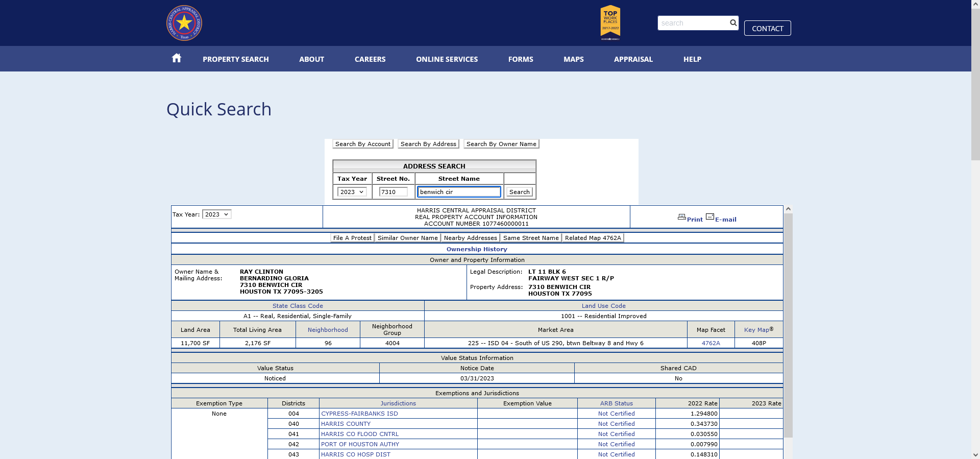Click the Print link

coord(695,220)
